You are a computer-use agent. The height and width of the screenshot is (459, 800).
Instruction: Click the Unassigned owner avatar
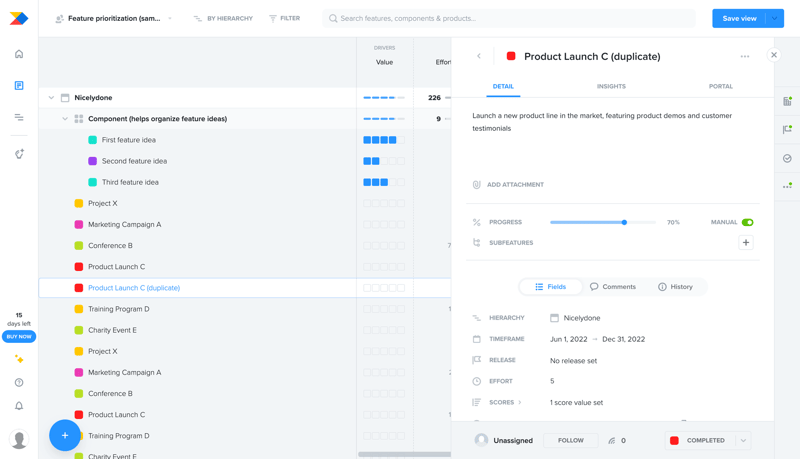(x=481, y=440)
